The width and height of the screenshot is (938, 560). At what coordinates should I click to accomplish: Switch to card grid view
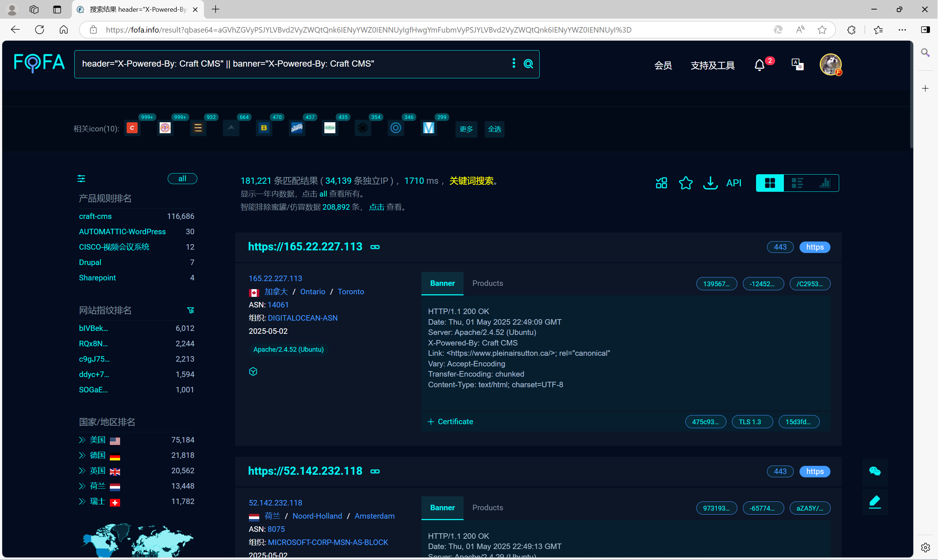coord(770,183)
